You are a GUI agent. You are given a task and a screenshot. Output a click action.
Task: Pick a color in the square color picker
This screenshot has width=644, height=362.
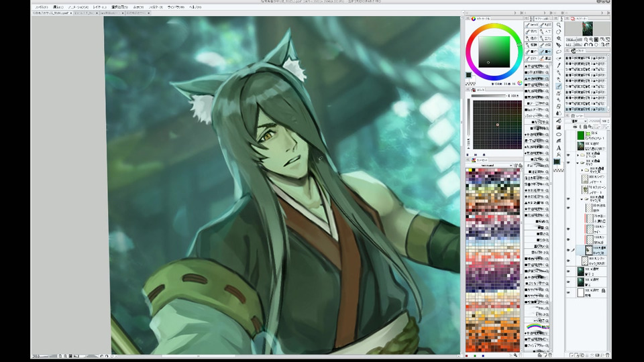point(493,52)
